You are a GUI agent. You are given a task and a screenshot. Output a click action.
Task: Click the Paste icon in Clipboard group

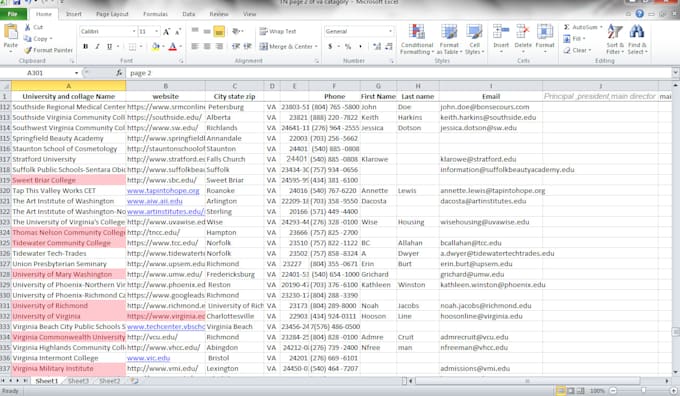[10, 33]
